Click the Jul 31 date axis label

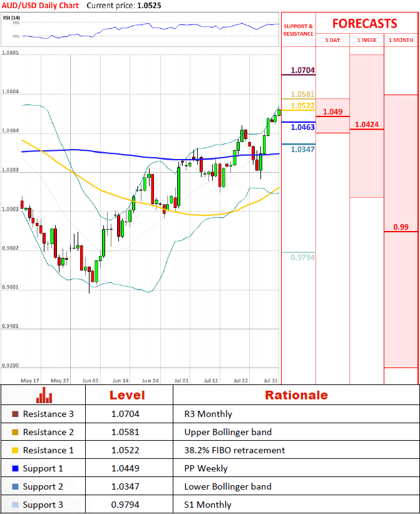(x=271, y=381)
